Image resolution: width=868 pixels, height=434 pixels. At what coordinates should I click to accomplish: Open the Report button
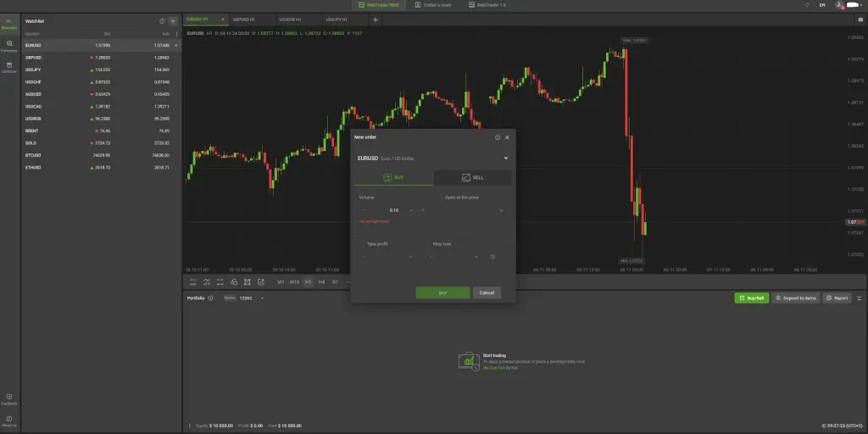click(837, 298)
